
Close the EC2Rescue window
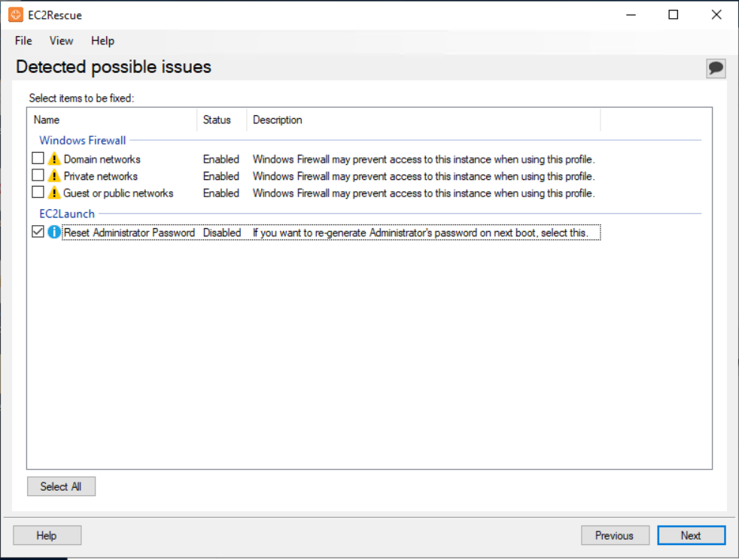716,14
